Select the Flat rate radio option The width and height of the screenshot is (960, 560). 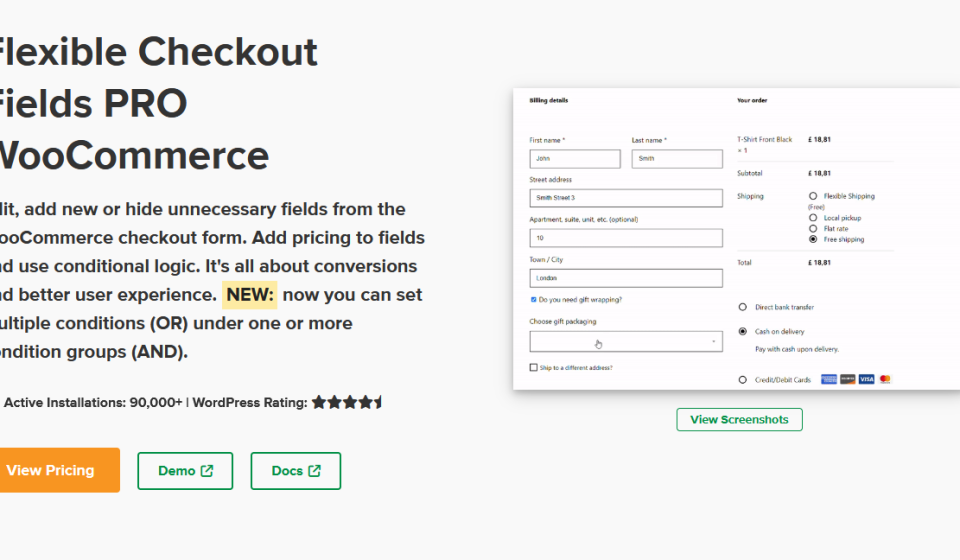click(812, 228)
